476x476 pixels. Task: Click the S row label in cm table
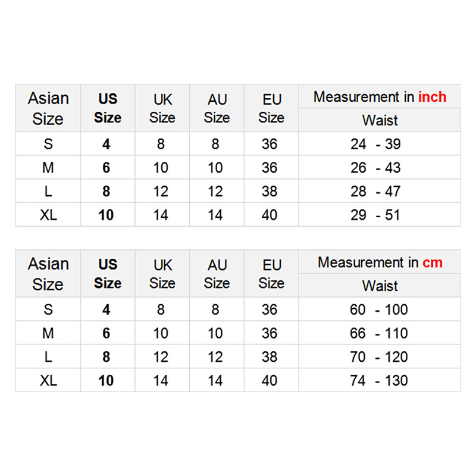tap(48, 309)
